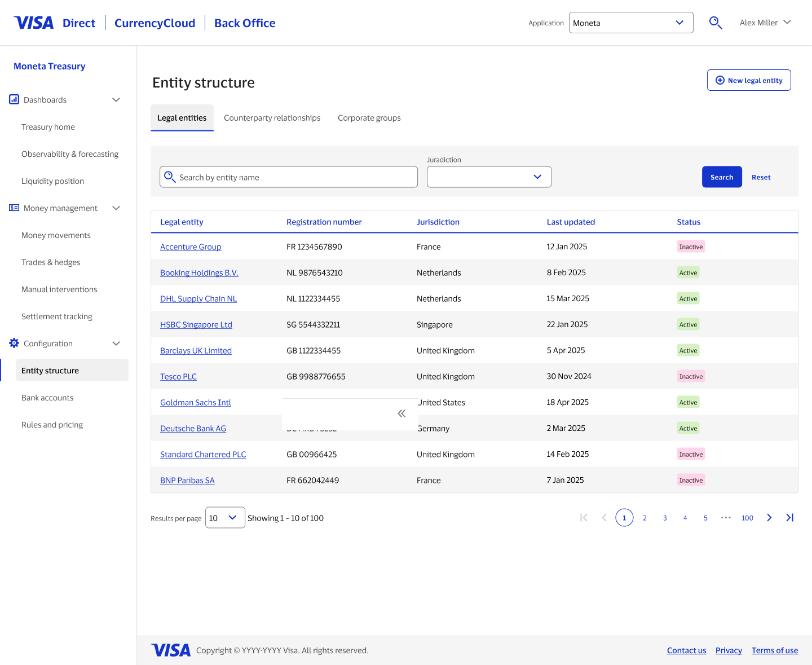Open the Application Moneta dropdown

[x=631, y=23]
